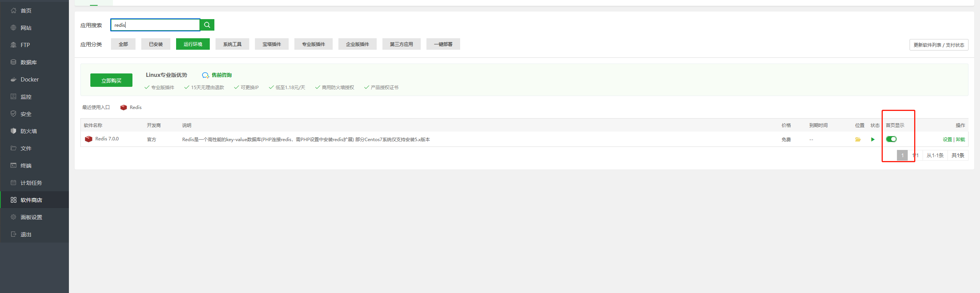Click the Linux专业版优势 heading
The width and height of the screenshot is (980, 293).
[167, 75]
